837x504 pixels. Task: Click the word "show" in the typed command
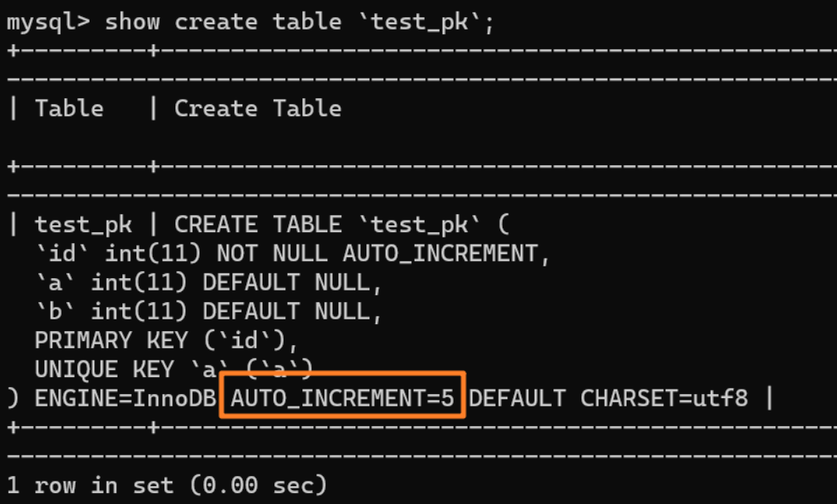click(x=132, y=22)
